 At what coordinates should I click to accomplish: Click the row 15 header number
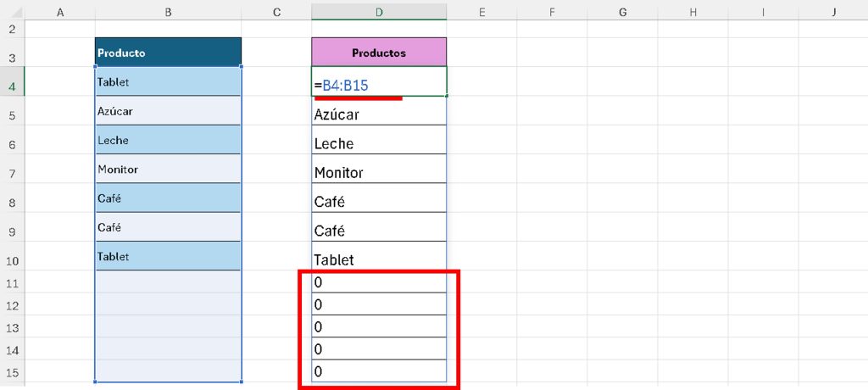(x=12, y=372)
